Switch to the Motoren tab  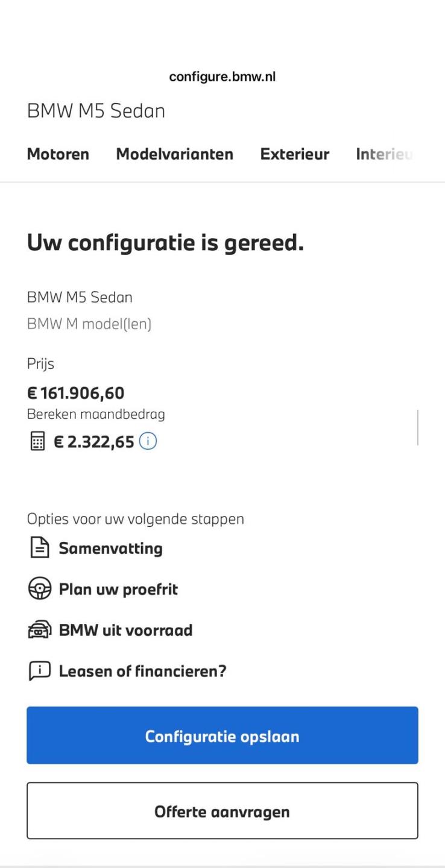tap(58, 154)
